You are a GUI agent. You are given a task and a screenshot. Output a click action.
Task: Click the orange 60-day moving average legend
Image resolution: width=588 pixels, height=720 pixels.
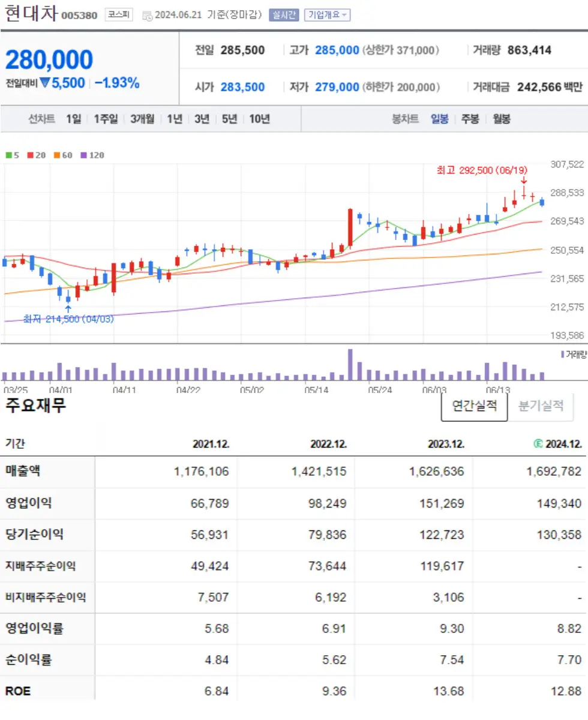tap(62, 155)
